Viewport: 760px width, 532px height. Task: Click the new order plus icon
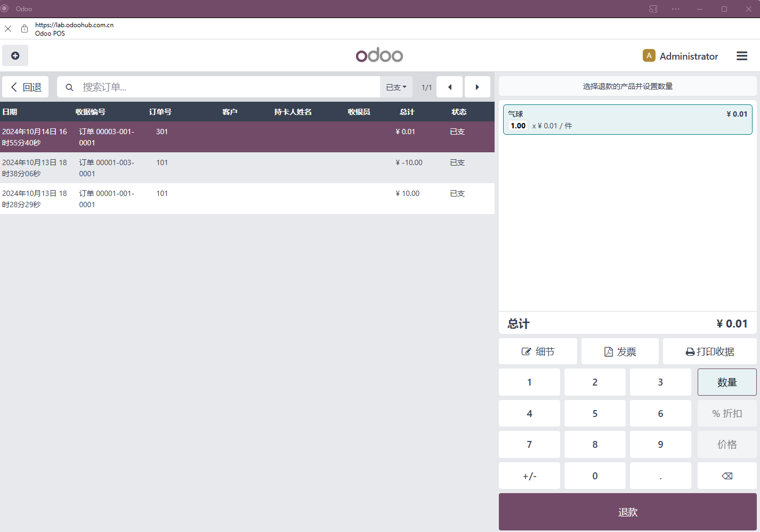pyautogui.click(x=15, y=55)
